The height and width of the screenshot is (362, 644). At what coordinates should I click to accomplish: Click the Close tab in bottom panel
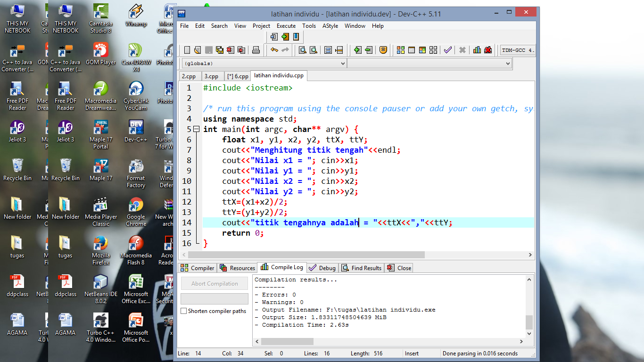click(x=399, y=268)
